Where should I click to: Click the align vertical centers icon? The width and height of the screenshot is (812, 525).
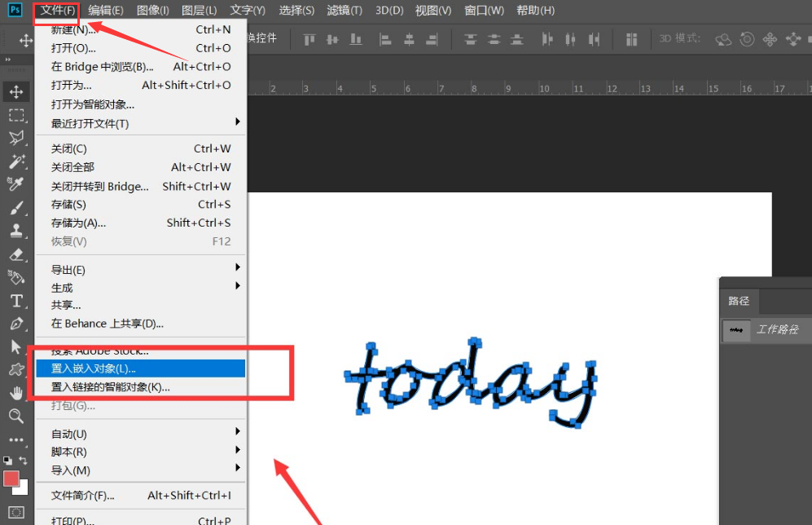[332, 39]
